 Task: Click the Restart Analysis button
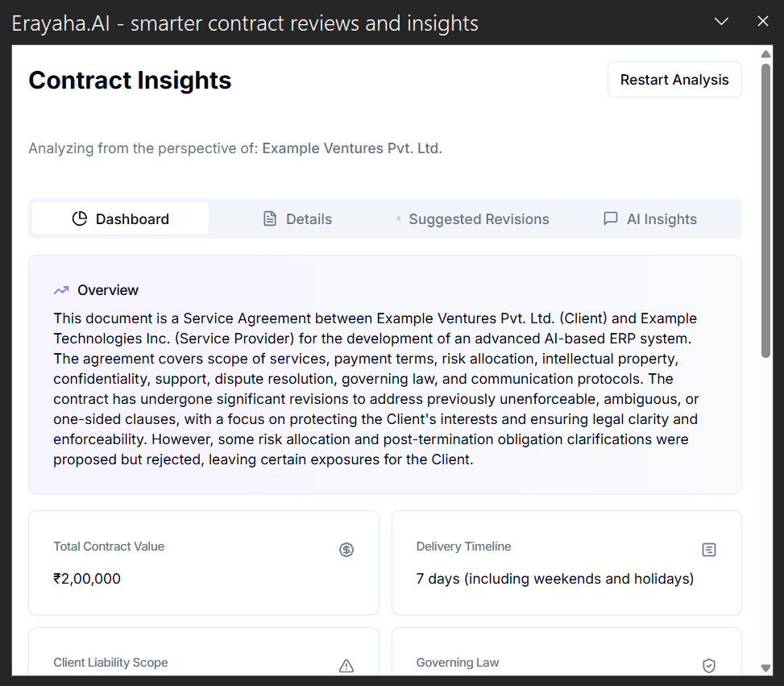(x=674, y=80)
